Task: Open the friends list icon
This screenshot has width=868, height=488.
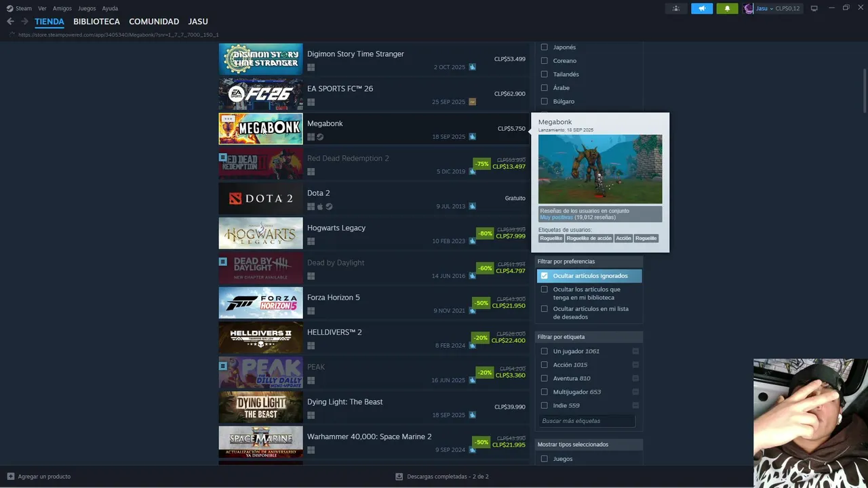Action: 675,8
